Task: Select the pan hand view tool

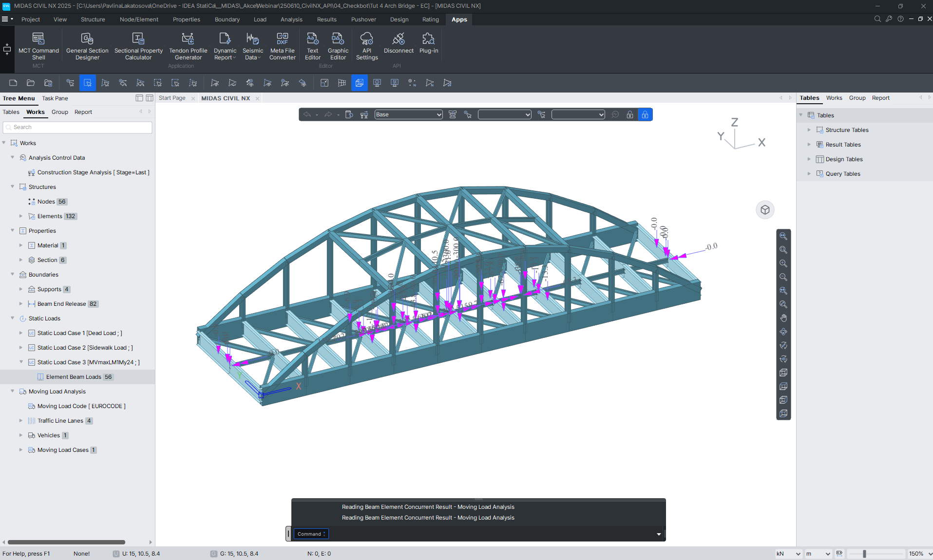Action: click(783, 318)
